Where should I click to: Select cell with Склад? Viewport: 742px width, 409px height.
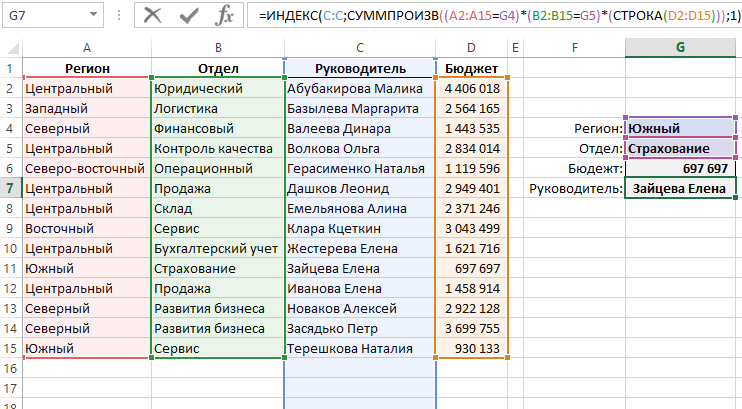[x=218, y=208]
